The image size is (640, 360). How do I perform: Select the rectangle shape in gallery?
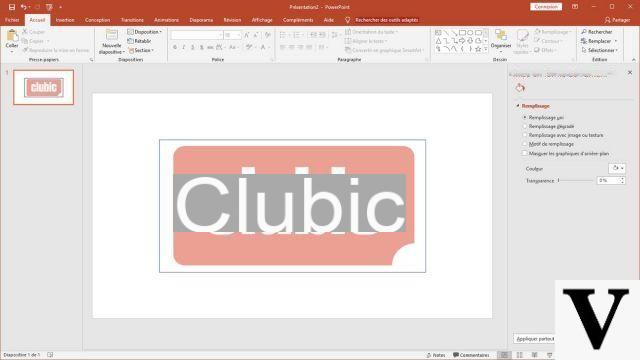pos(462,33)
